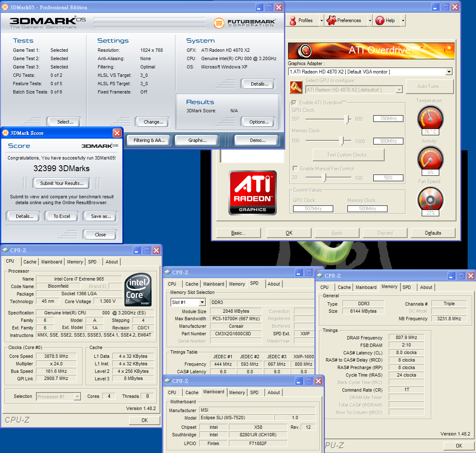This screenshot has height=453, width=476.
Task: Enable the Manual Fan Control checkbox
Action: [x=295, y=169]
